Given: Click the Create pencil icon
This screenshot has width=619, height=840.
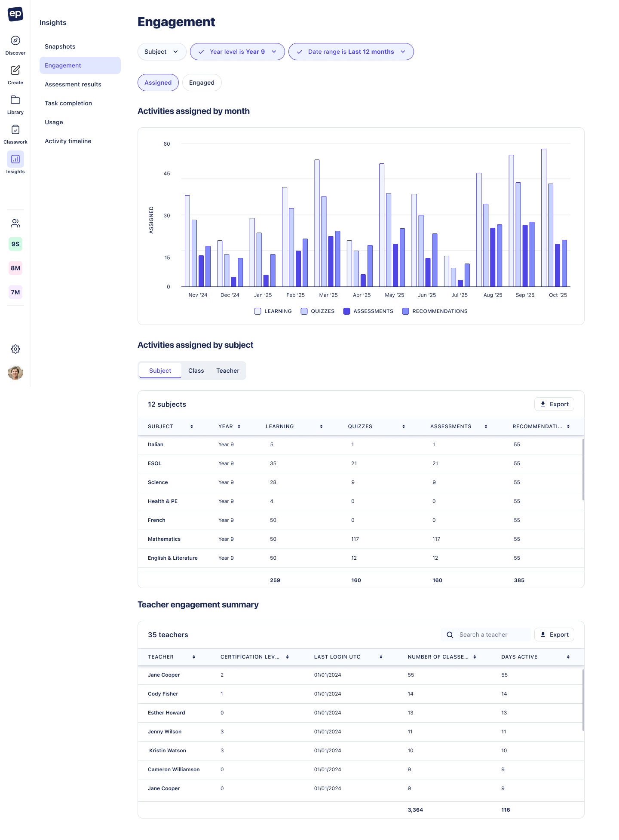Looking at the screenshot, I should click(15, 70).
